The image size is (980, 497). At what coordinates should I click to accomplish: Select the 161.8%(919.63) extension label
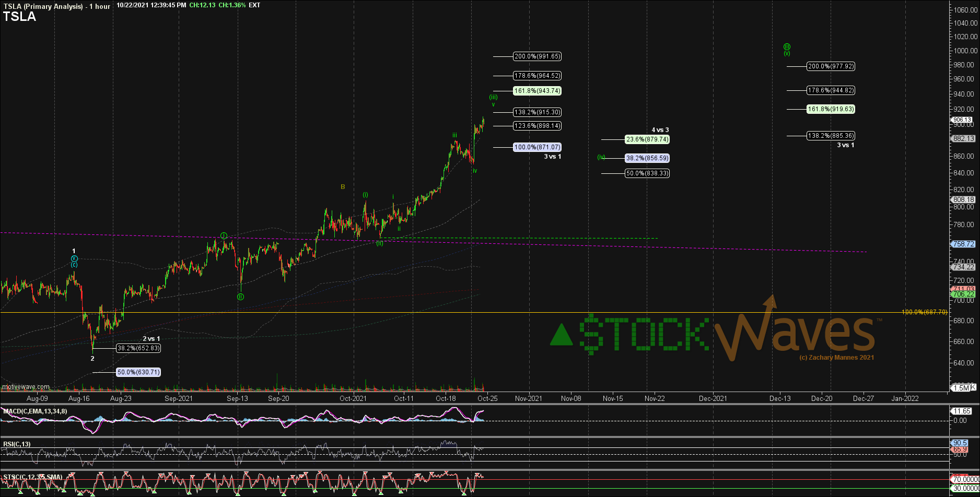click(x=831, y=109)
